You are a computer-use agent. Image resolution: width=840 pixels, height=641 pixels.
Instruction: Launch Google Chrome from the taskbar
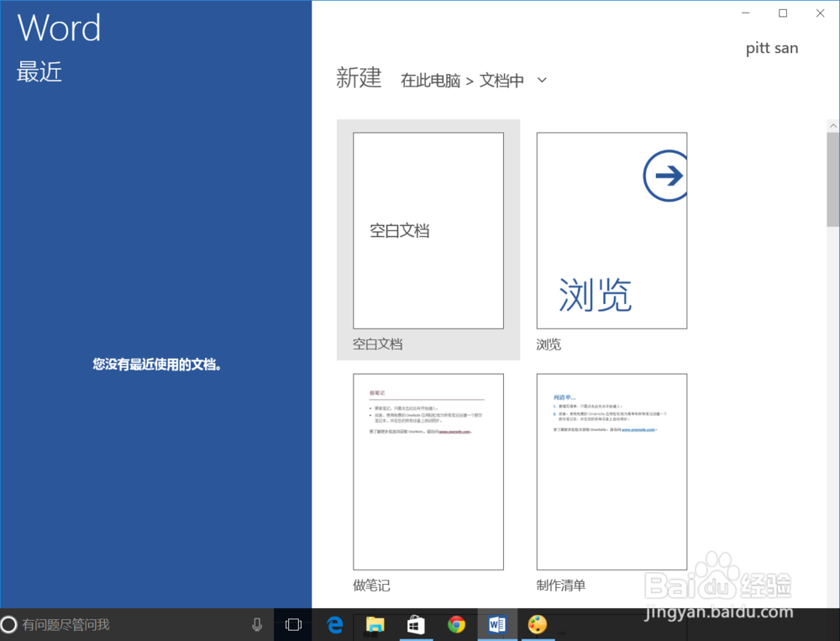456,624
